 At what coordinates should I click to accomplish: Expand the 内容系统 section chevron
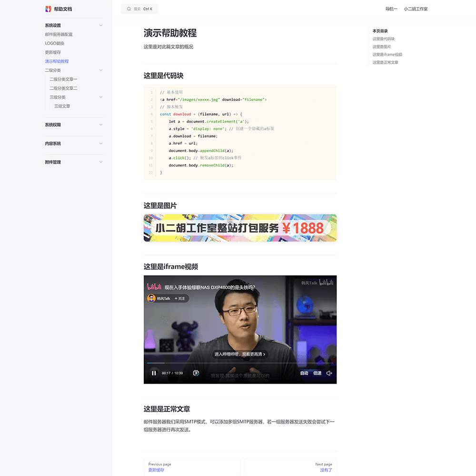[101, 144]
